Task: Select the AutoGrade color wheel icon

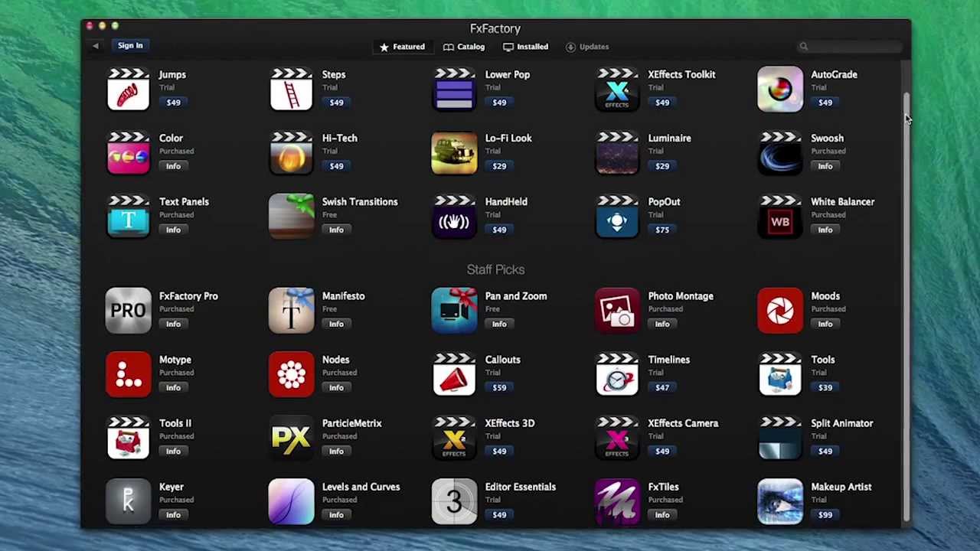Action: click(x=780, y=90)
